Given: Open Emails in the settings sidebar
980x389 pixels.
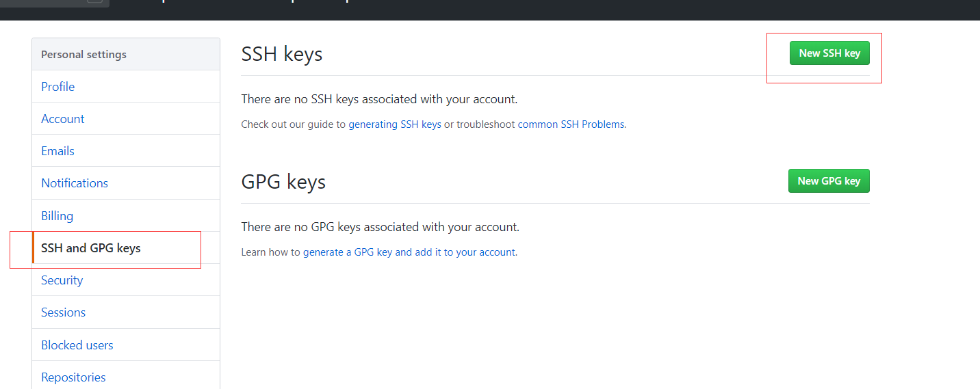Looking at the screenshot, I should (58, 151).
